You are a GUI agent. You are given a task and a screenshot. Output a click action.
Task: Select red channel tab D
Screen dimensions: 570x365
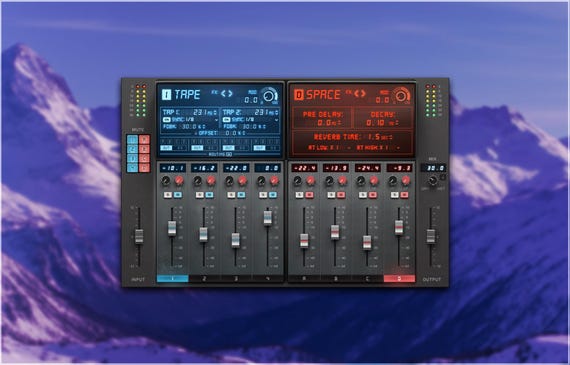(x=399, y=278)
